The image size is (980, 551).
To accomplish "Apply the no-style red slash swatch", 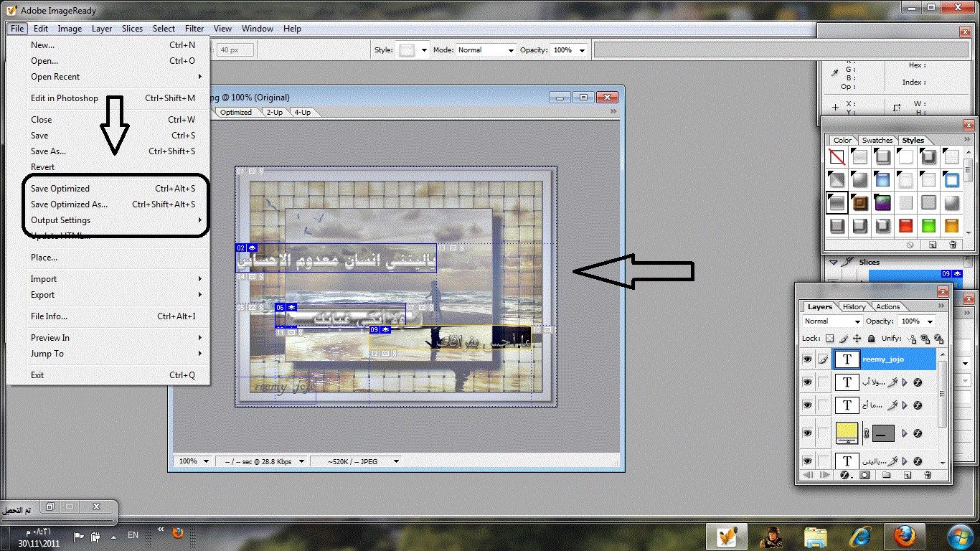I will (837, 157).
